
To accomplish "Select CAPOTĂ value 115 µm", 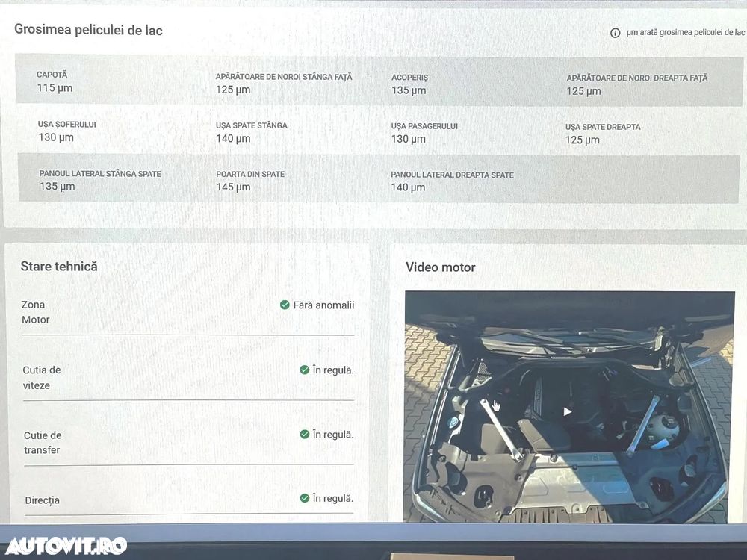I will click(55, 88).
